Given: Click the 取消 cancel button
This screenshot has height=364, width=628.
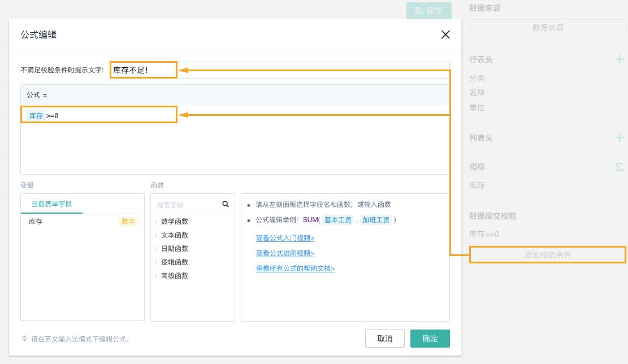Looking at the screenshot, I should [384, 339].
